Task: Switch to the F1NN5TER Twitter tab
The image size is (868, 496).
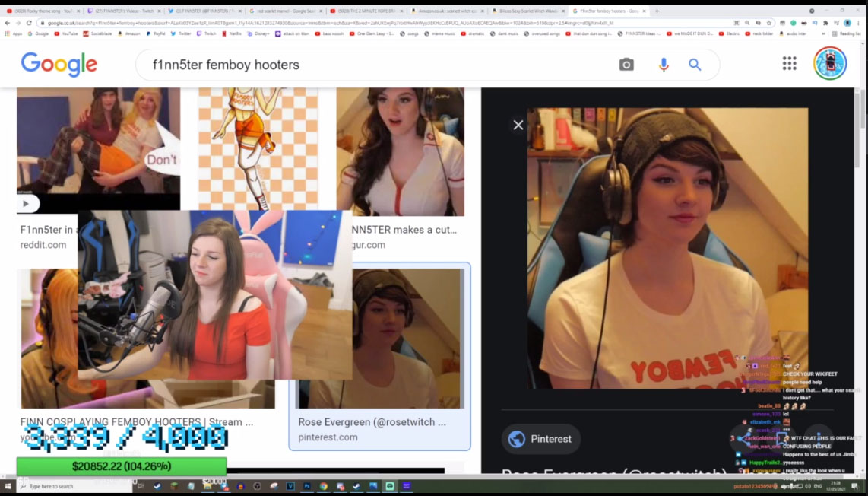Action: pos(204,11)
